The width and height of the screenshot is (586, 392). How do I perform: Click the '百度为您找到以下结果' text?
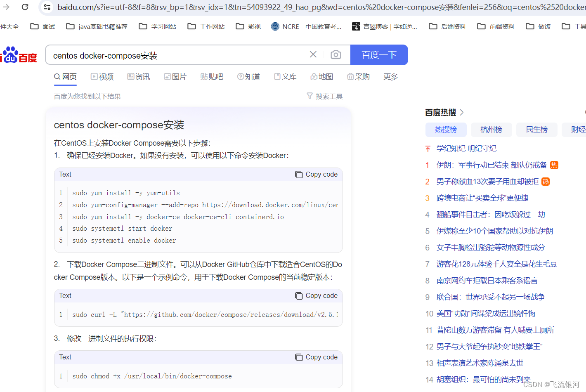[x=87, y=96]
